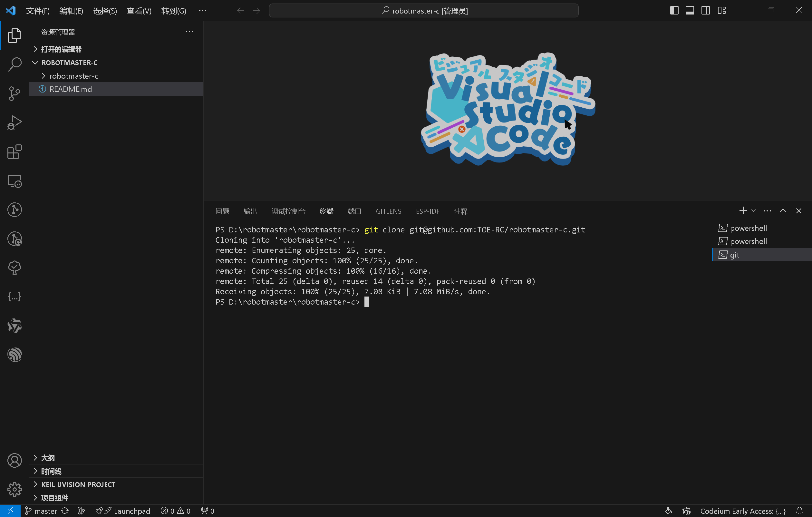Viewport: 812px width, 517px height.
Task: Select the git terminal entry
Action: pos(762,255)
